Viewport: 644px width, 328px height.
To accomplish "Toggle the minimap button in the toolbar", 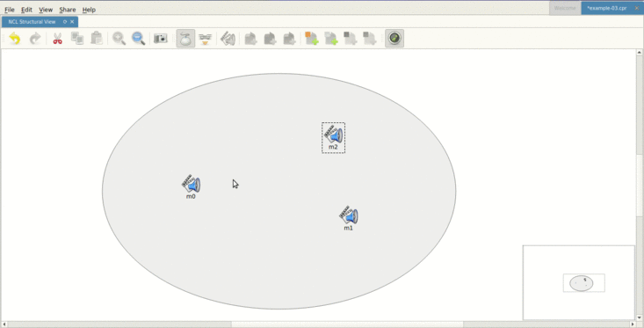I will point(394,38).
